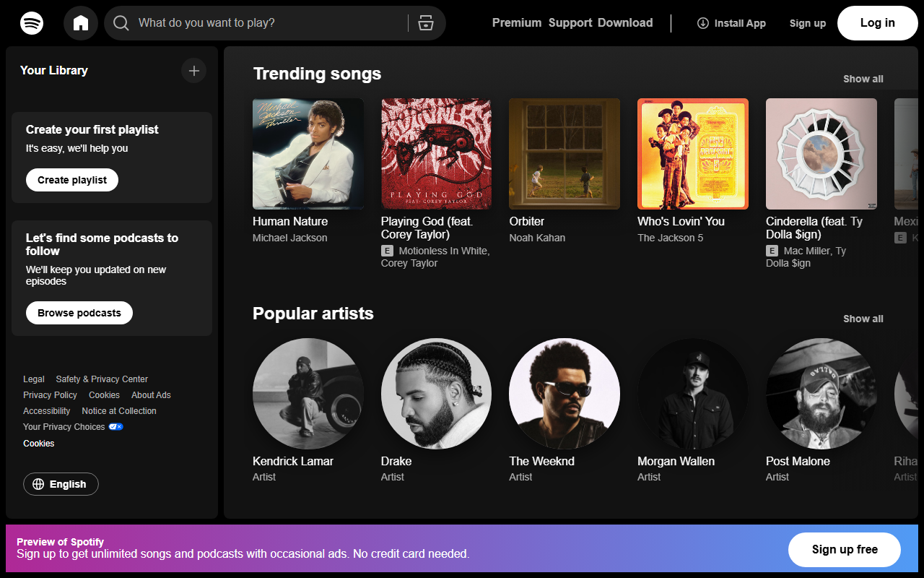Click 'Who's Lovin' You' song title
This screenshot has height=578, width=924.
pyautogui.click(x=681, y=221)
